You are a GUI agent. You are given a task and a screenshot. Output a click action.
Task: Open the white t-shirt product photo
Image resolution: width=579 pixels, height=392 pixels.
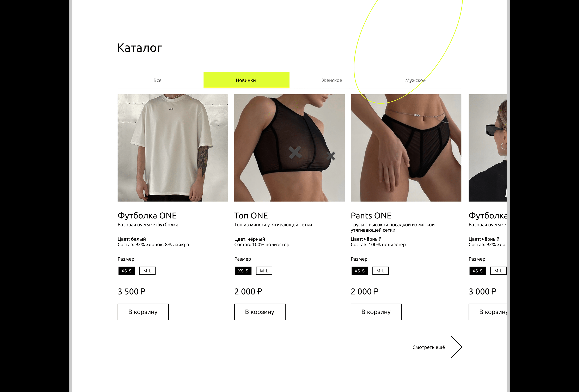click(173, 148)
